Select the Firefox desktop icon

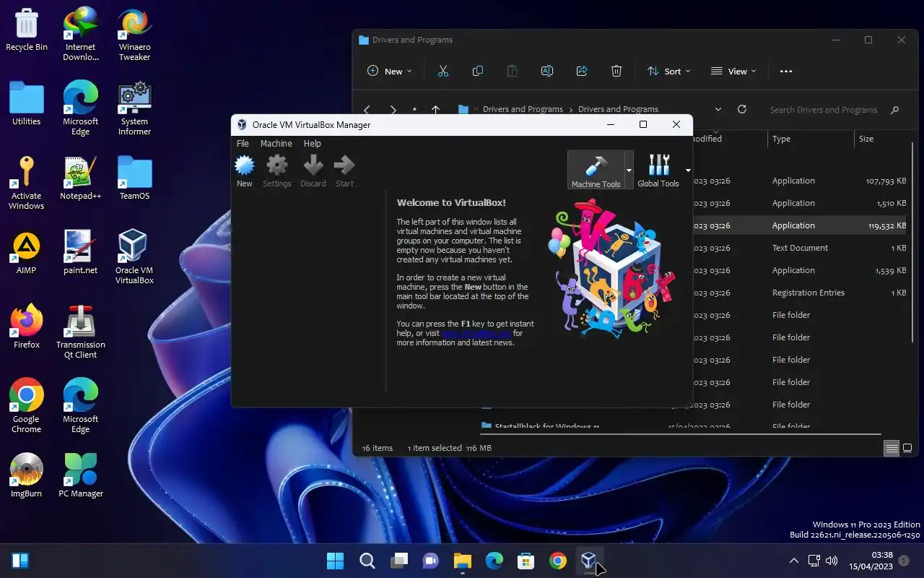click(x=27, y=327)
